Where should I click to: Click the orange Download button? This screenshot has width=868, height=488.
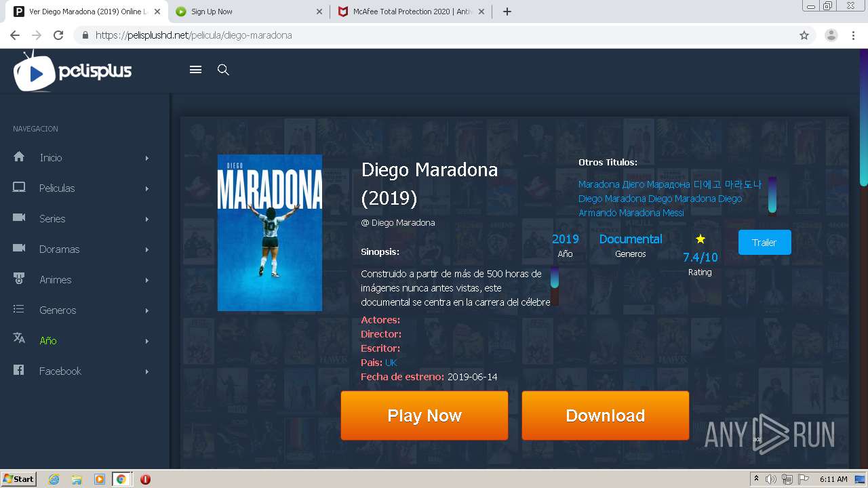[606, 415]
